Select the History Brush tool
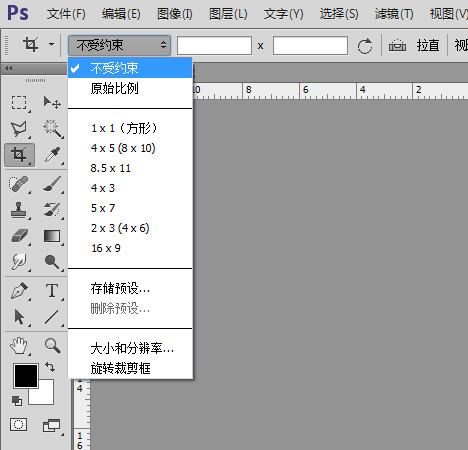Viewport: 468px width, 450px height. [52, 210]
